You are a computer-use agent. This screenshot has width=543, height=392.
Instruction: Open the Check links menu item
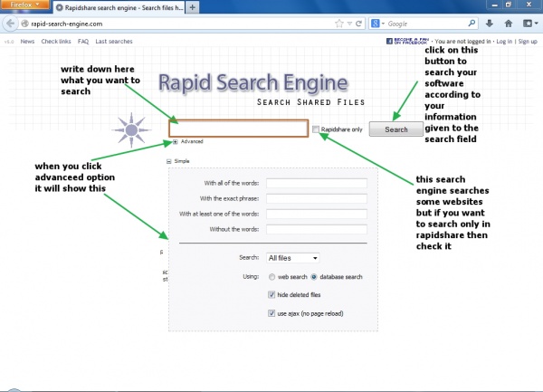56,42
